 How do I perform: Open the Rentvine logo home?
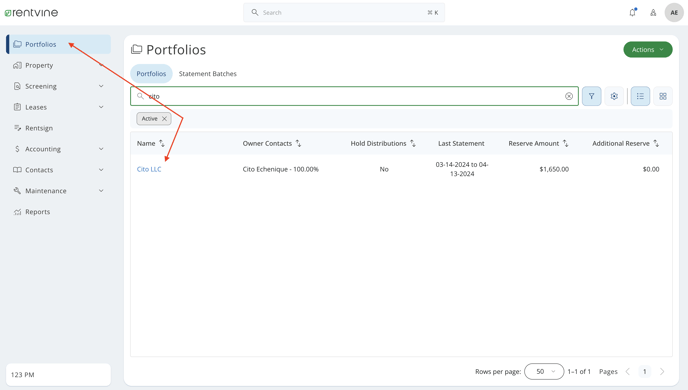pyautogui.click(x=31, y=13)
